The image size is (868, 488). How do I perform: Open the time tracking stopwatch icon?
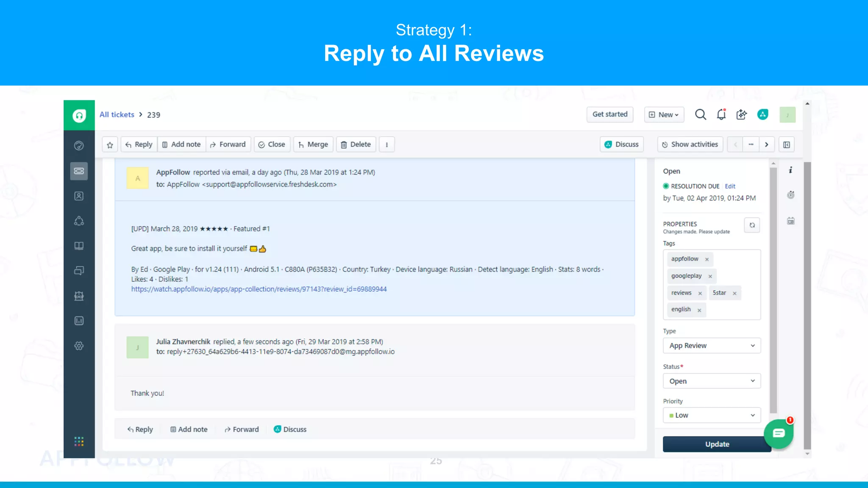click(x=791, y=195)
